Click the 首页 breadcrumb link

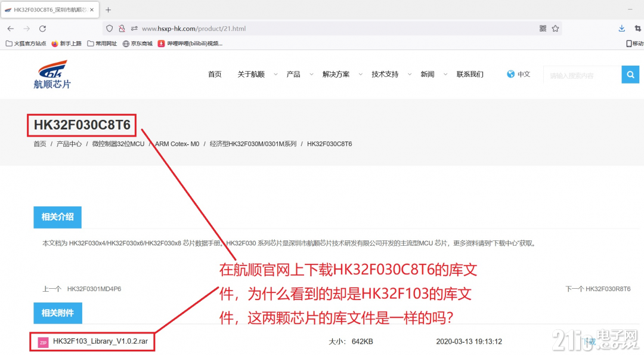(40, 144)
